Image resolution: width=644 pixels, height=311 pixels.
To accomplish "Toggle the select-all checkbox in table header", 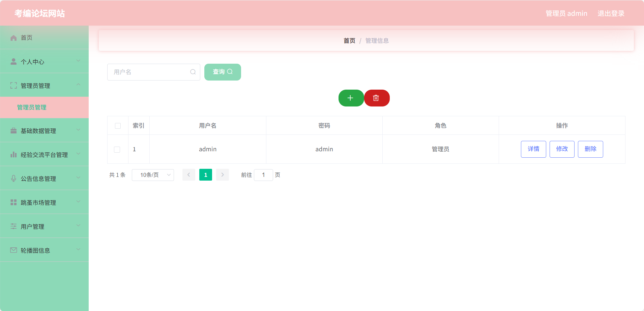I will [118, 126].
